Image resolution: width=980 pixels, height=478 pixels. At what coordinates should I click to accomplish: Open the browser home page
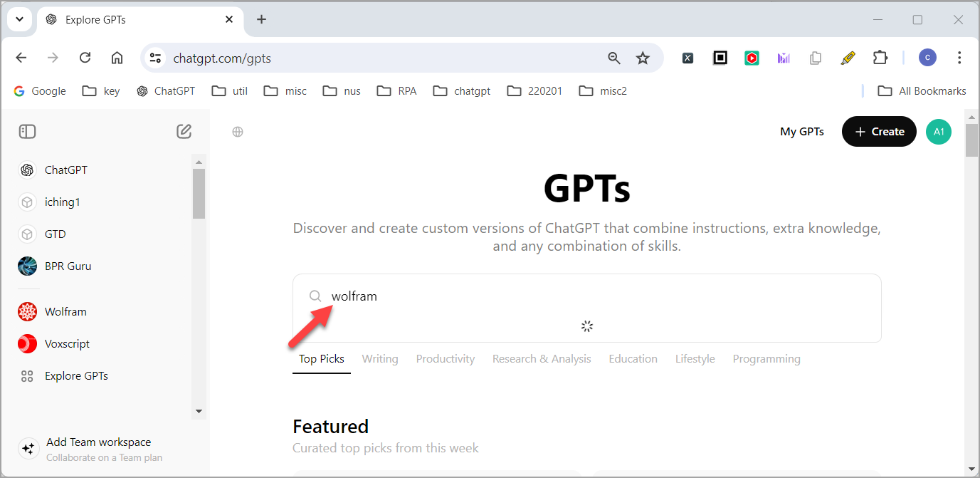(117, 58)
